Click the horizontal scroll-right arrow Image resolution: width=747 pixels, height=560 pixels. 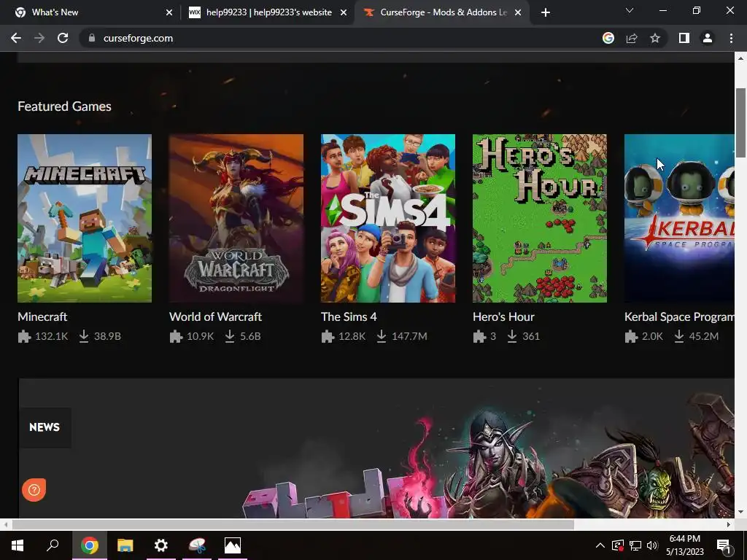(x=729, y=524)
